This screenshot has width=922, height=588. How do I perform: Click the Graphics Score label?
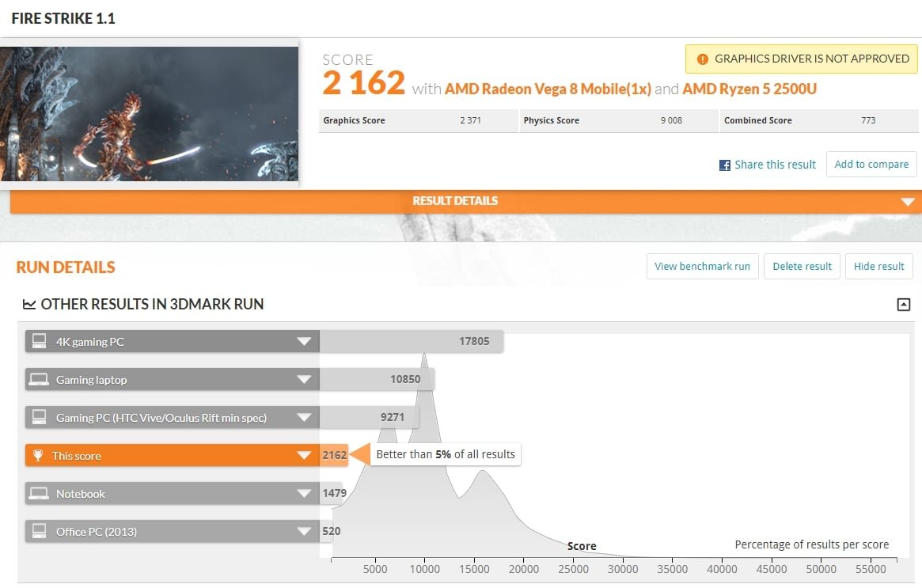coord(354,120)
